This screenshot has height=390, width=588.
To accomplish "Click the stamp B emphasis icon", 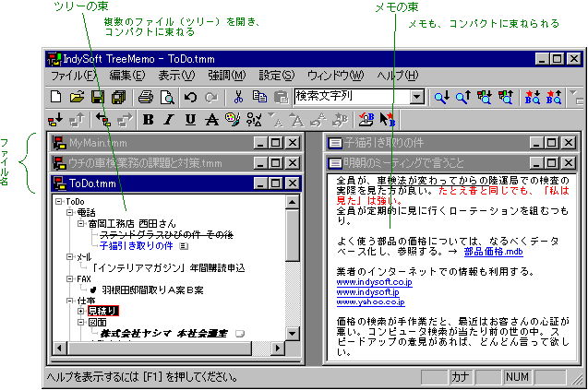I will (366, 120).
